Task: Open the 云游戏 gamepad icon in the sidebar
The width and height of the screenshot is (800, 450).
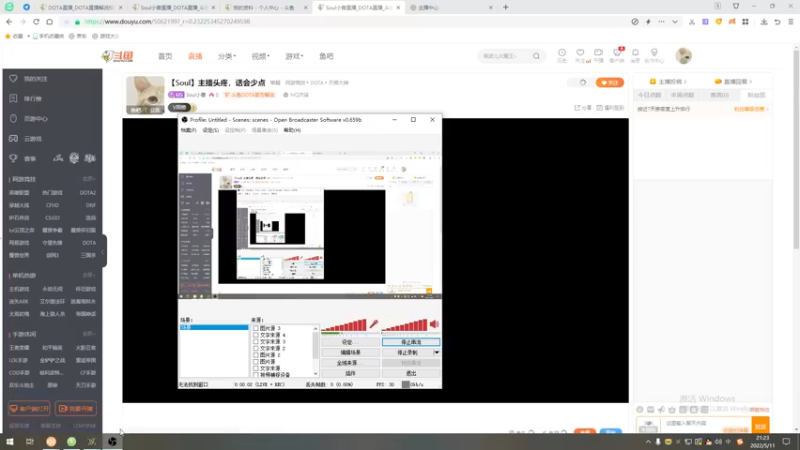Action: point(13,138)
